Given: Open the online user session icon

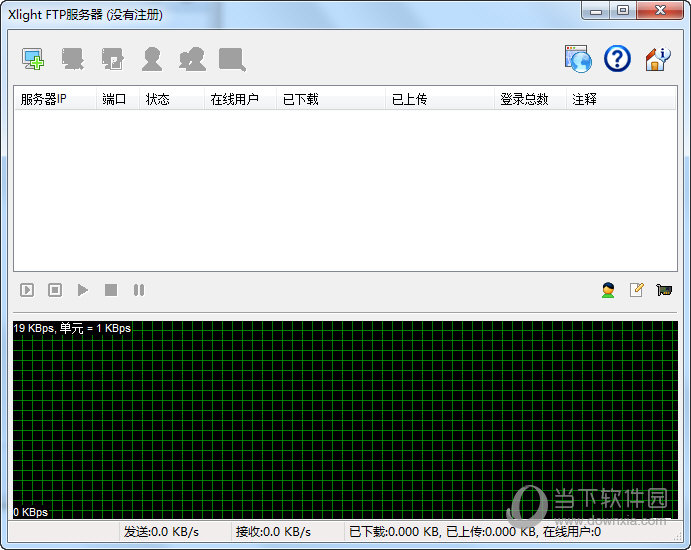Looking at the screenshot, I should [608, 290].
